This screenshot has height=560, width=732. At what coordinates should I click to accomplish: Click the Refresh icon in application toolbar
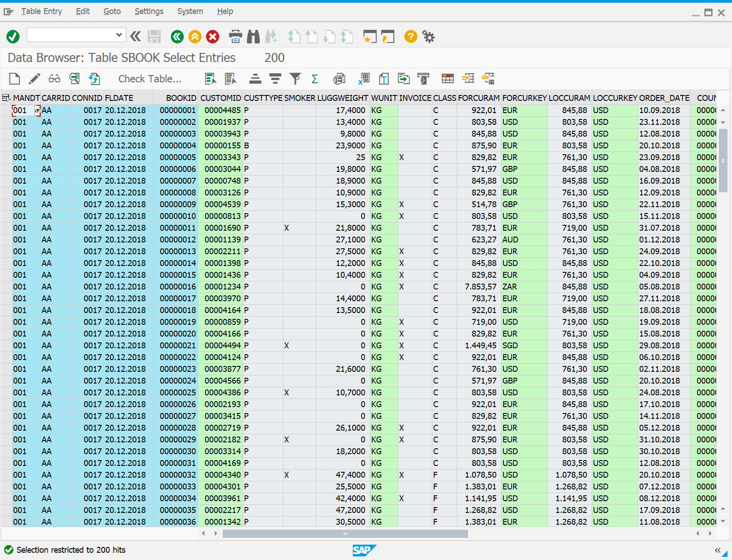(x=94, y=79)
